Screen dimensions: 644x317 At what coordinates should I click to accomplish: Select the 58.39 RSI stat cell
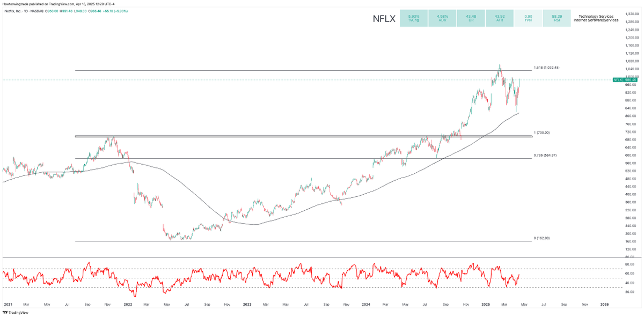(557, 18)
